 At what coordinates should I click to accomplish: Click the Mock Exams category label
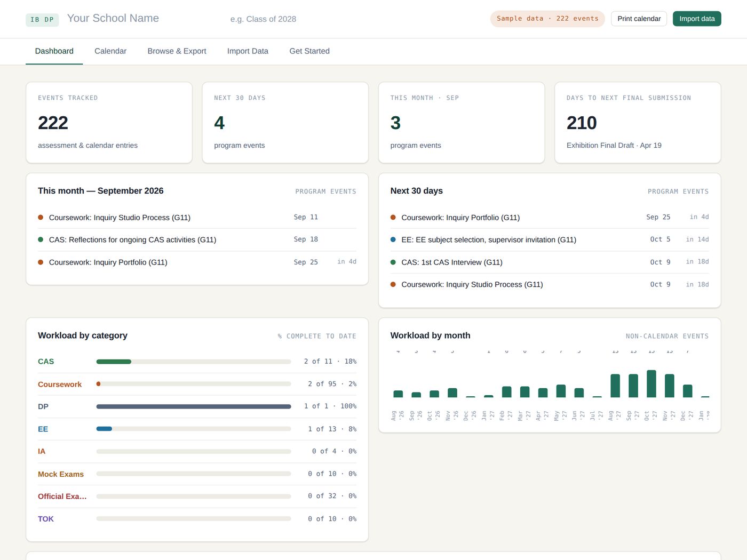[61, 474]
